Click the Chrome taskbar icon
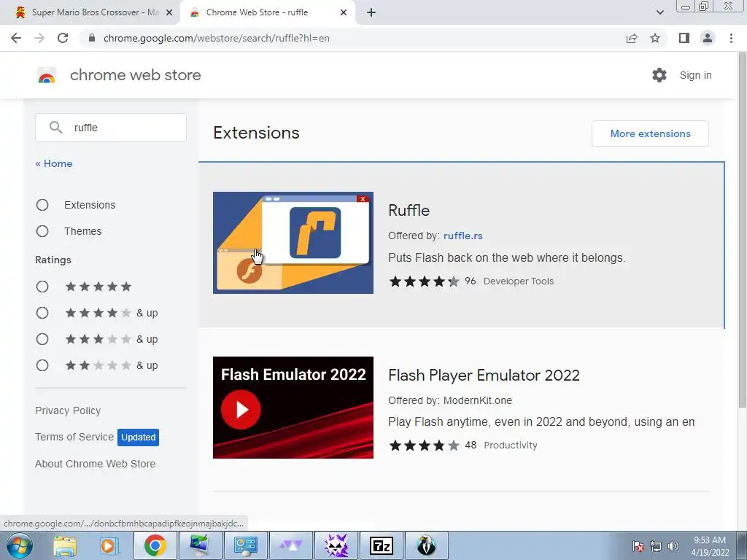 155,545
